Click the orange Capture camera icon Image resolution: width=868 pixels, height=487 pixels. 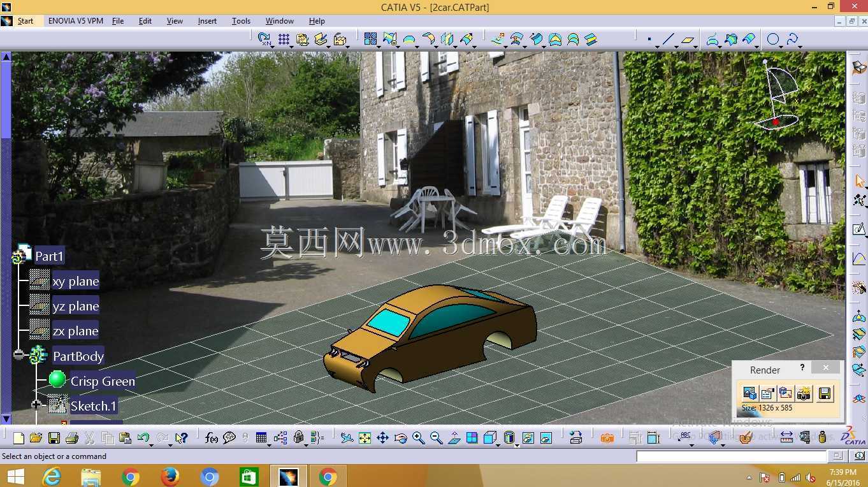coord(607,438)
